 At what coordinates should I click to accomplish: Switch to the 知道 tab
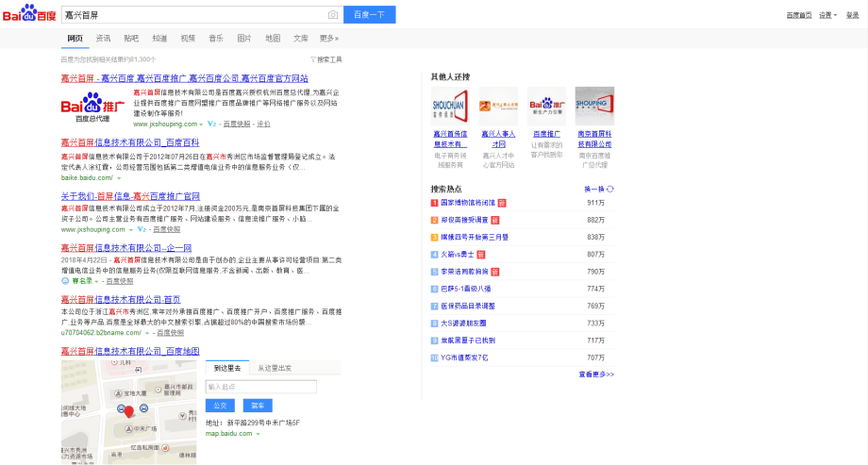[159, 38]
